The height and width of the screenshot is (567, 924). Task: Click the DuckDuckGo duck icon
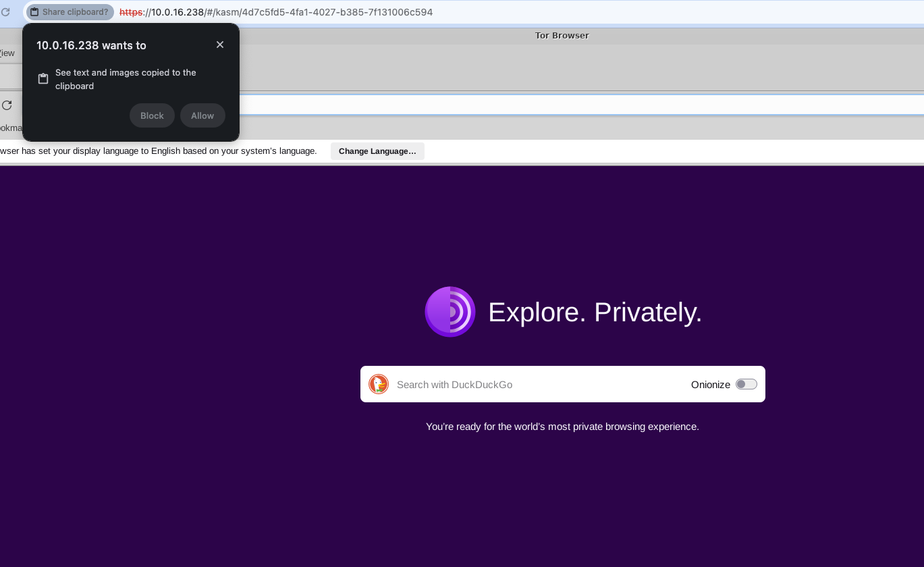point(379,384)
